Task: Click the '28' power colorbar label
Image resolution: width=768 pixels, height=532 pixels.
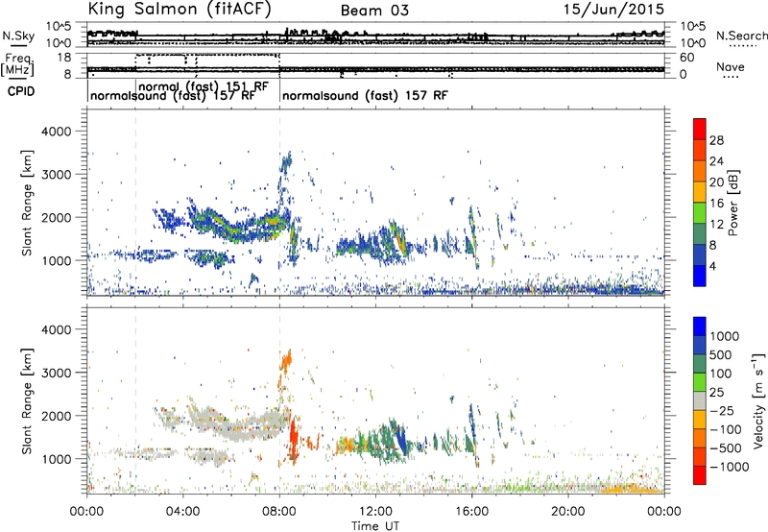Action: pyautogui.click(x=716, y=140)
